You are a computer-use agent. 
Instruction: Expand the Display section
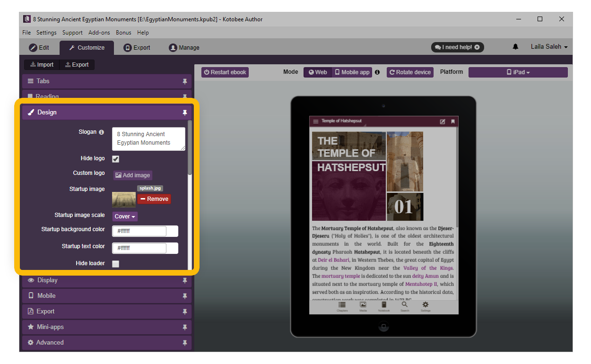[107, 280]
